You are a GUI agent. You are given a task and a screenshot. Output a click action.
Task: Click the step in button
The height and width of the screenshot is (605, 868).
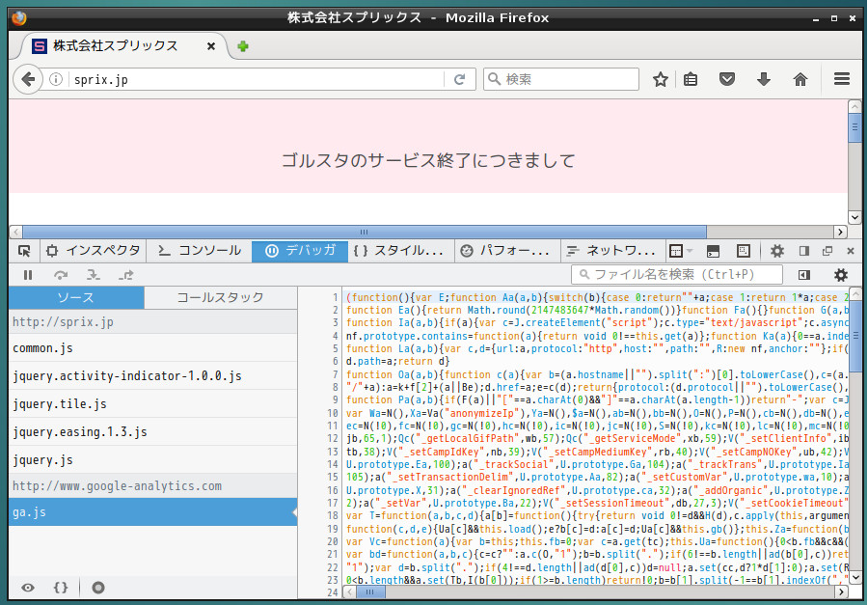[x=93, y=275]
